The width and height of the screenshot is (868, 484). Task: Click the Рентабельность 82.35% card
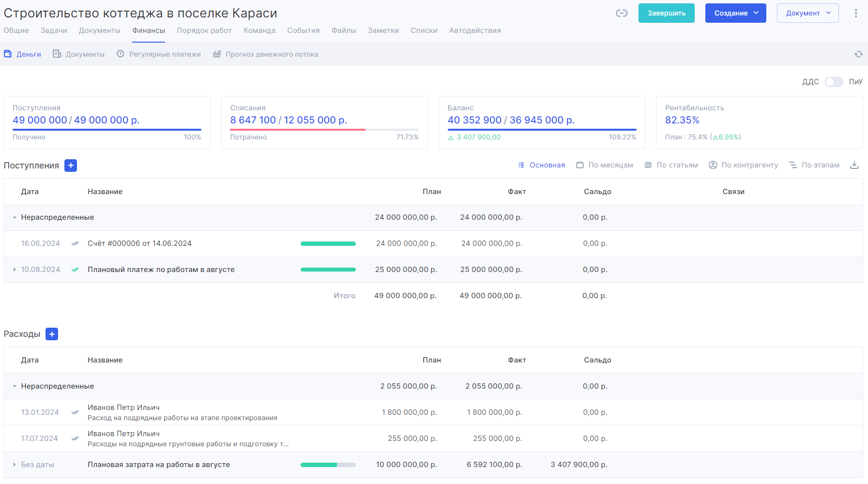(x=759, y=122)
